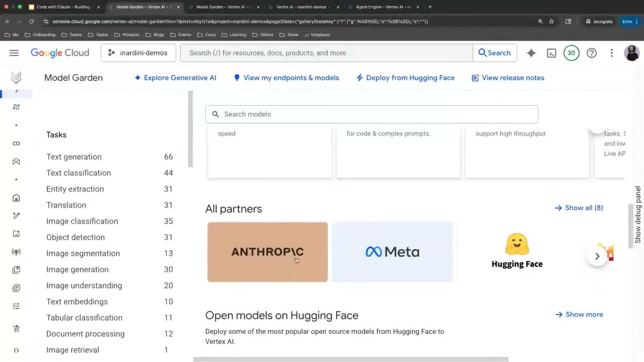This screenshot has width=644, height=362.
Task: Open the browser zoom magnifier icon in the address bar
Action: [x=540, y=22]
